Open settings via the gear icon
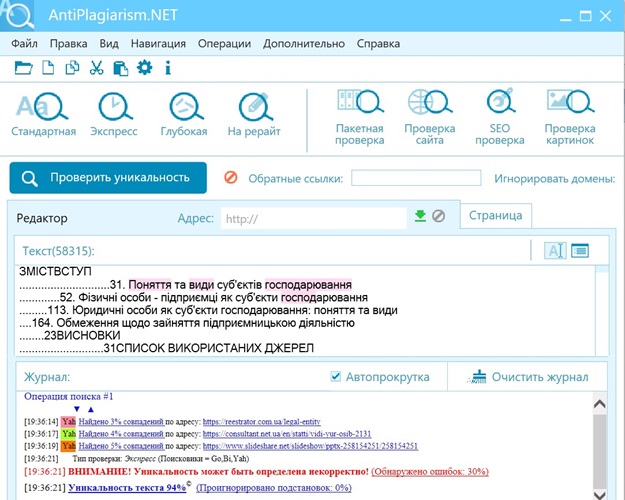 (x=144, y=67)
